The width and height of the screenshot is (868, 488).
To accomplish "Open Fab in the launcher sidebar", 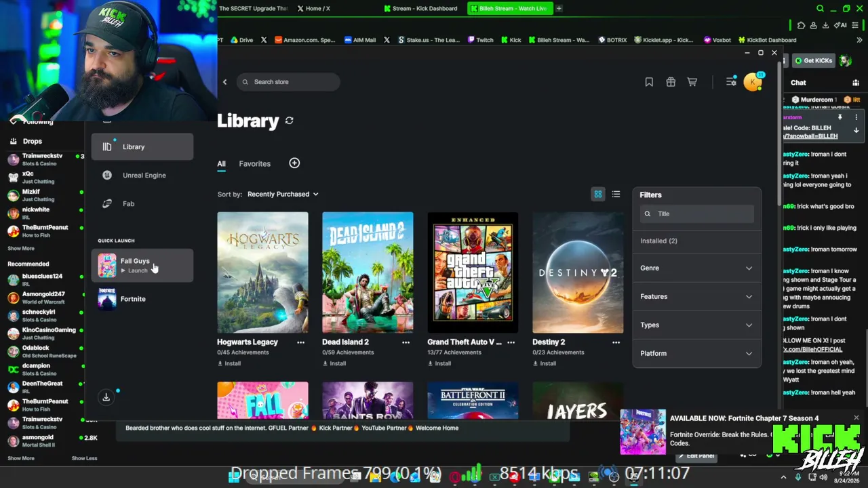I will click(142, 204).
